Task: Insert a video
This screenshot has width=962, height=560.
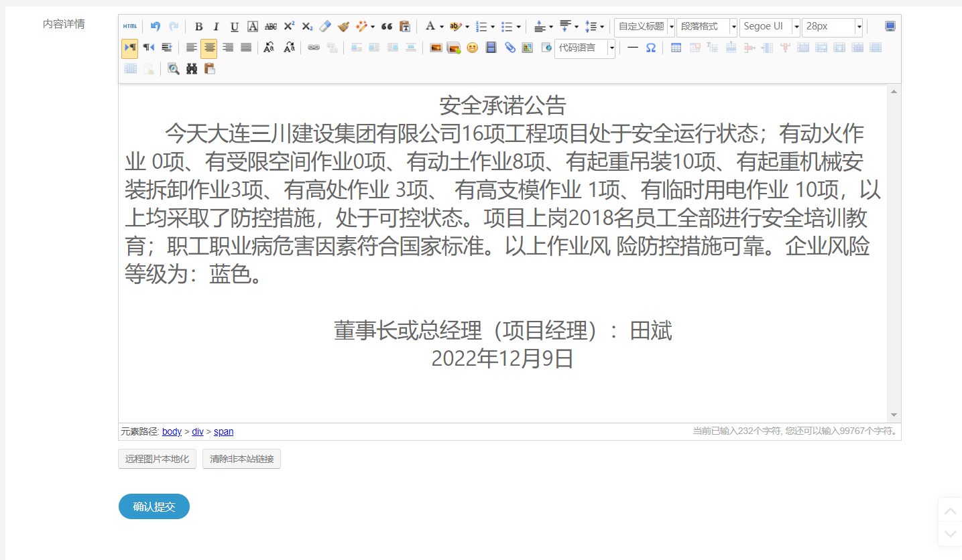Action: coord(491,48)
